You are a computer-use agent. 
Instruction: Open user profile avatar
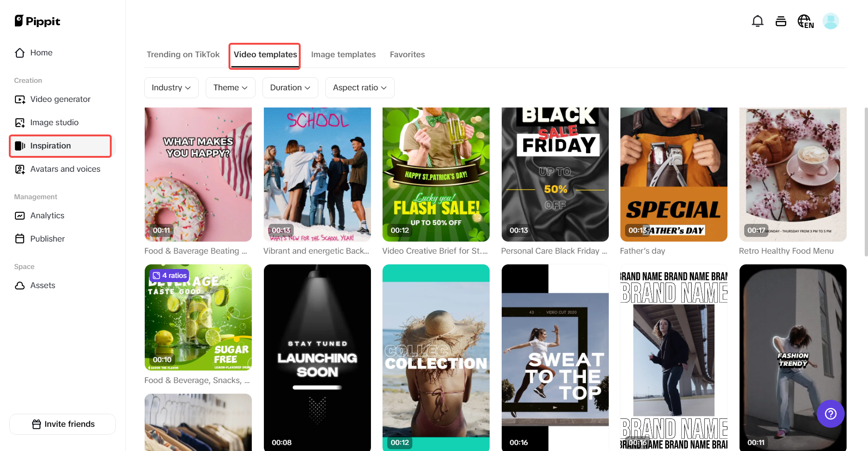[831, 21]
